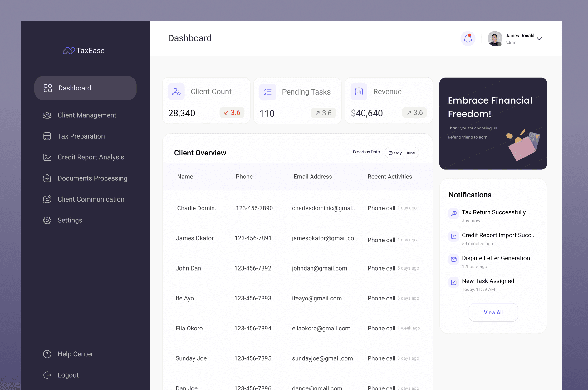Click Export as Data link
This screenshot has height=390, width=588.
coord(366,152)
